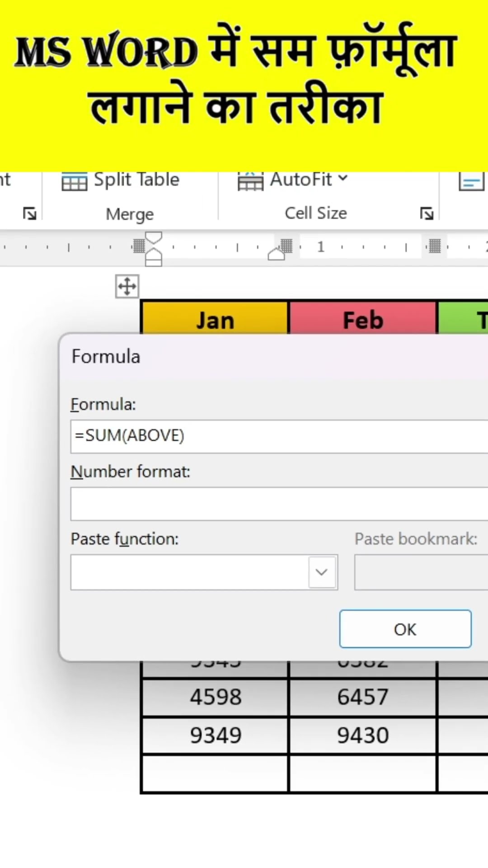
Task: Click the first line indent marker on ruler
Action: pyautogui.click(x=154, y=238)
